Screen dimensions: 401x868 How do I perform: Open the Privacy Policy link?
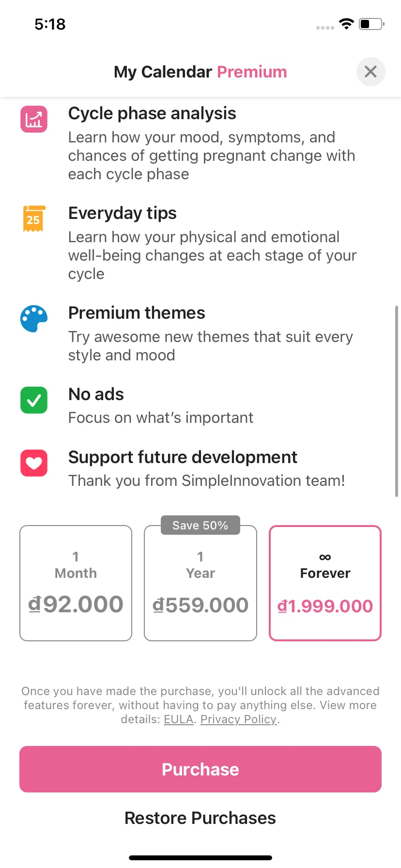pyautogui.click(x=238, y=719)
